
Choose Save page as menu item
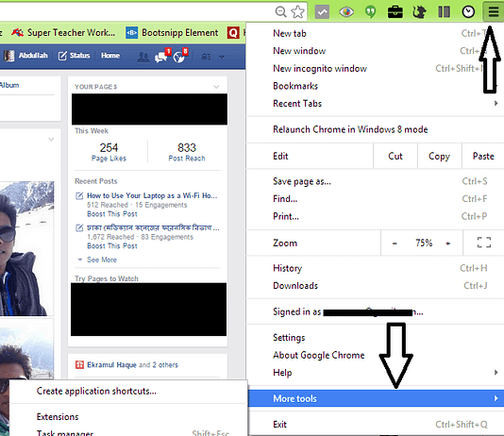376,181
